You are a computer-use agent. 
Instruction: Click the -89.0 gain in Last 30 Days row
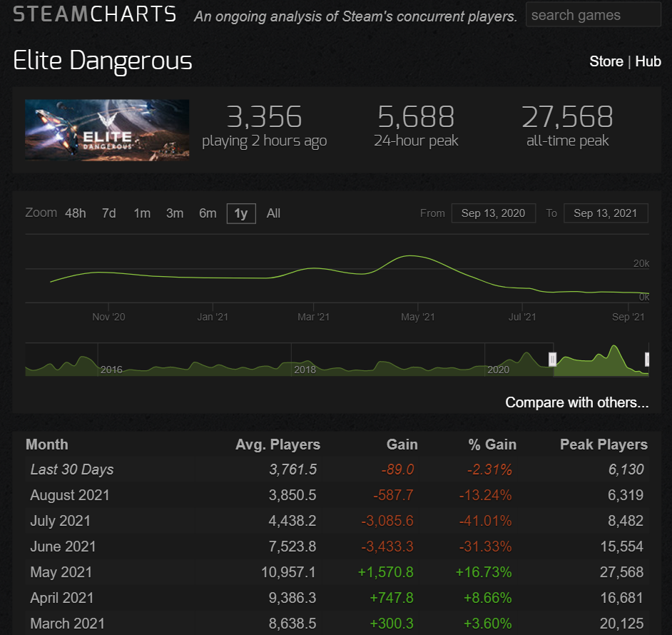point(398,469)
